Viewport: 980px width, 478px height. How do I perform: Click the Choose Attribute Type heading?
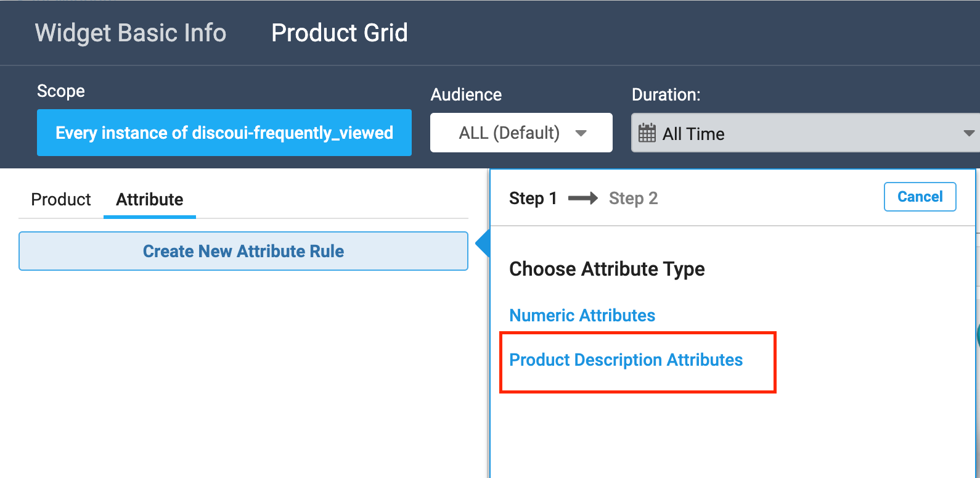tap(606, 269)
